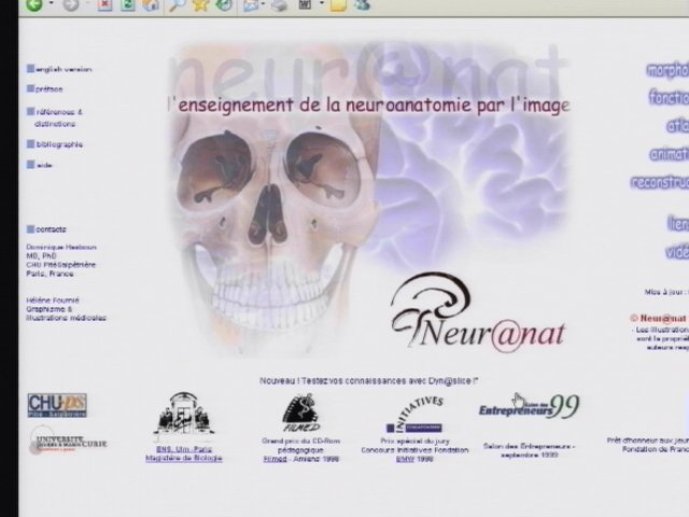Open the Filmed Amiens 1998 link
This screenshot has width=689, height=517.
click(301, 459)
